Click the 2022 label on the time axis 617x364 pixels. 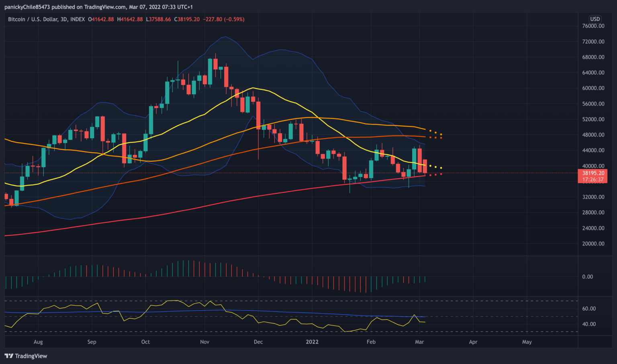click(313, 342)
